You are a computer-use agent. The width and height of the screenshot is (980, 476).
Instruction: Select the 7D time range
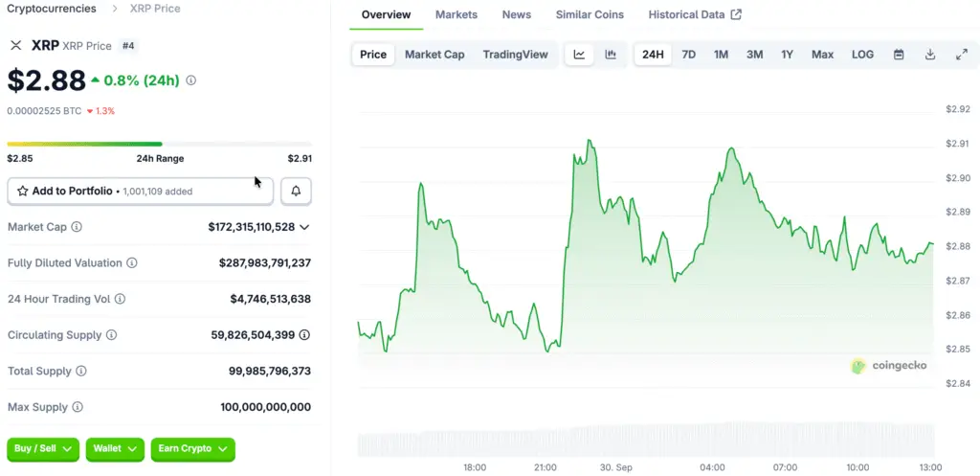pos(689,55)
